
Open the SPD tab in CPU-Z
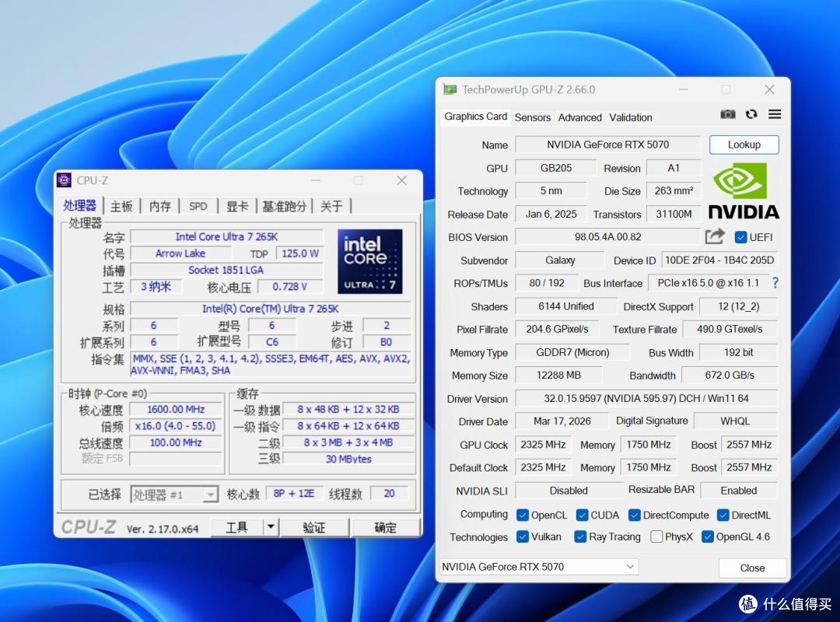pos(198,206)
